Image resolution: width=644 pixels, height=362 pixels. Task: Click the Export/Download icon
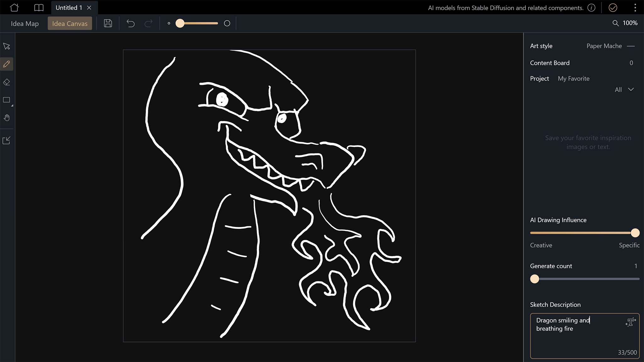pos(7,140)
